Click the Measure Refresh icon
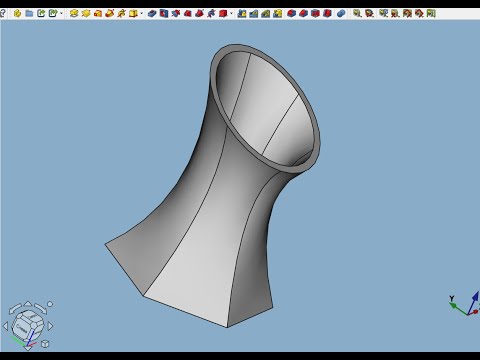 (x=384, y=13)
